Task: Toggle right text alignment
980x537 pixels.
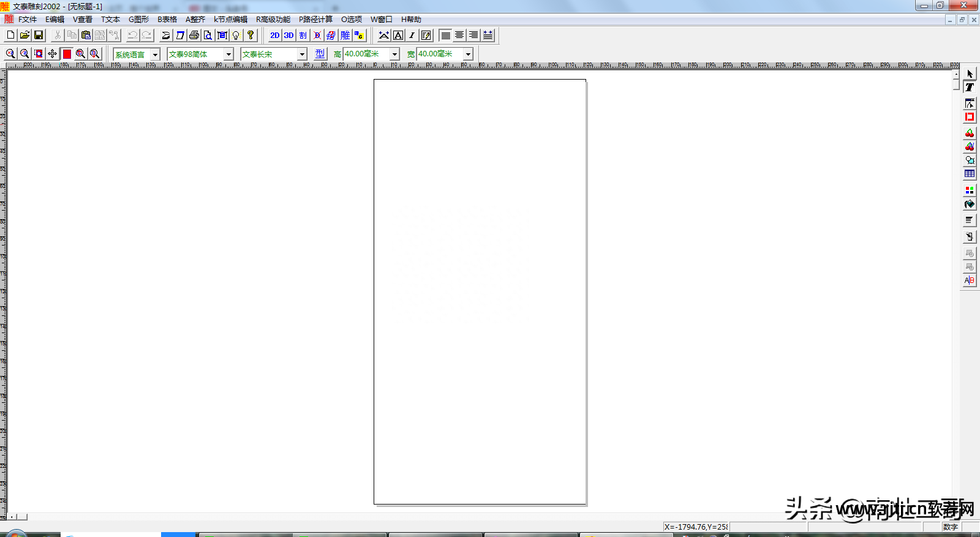Action: 473,36
